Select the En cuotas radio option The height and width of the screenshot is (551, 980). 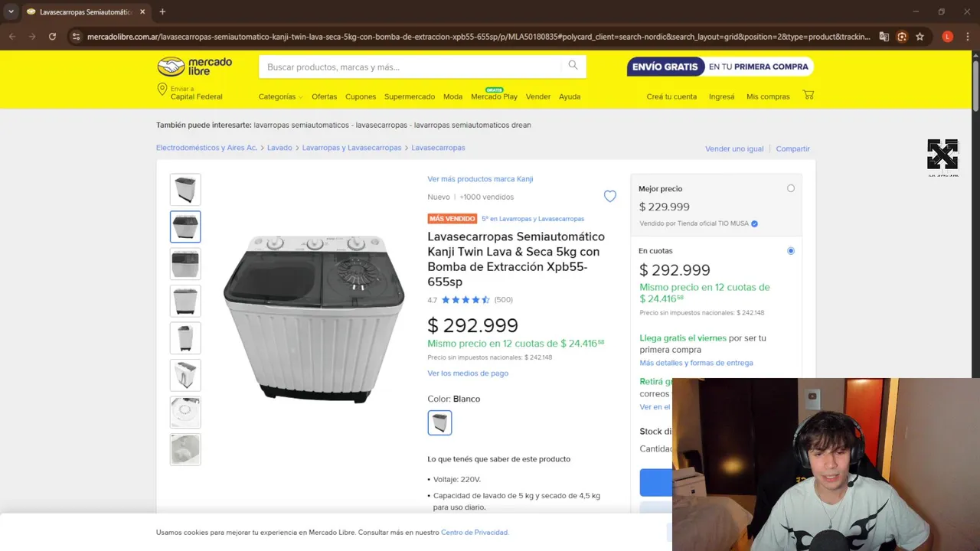(791, 251)
